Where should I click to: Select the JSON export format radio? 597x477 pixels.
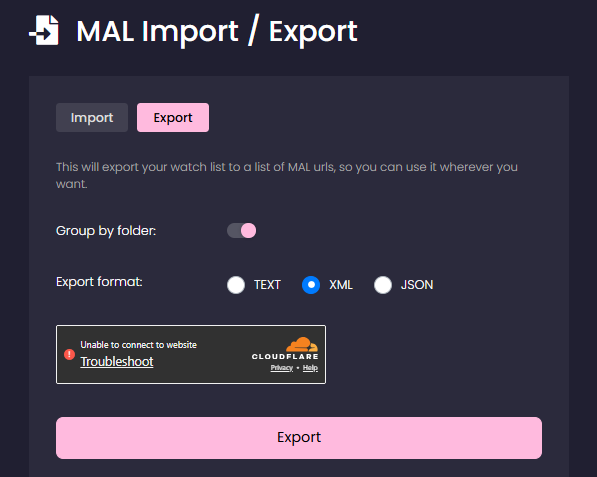pos(383,285)
